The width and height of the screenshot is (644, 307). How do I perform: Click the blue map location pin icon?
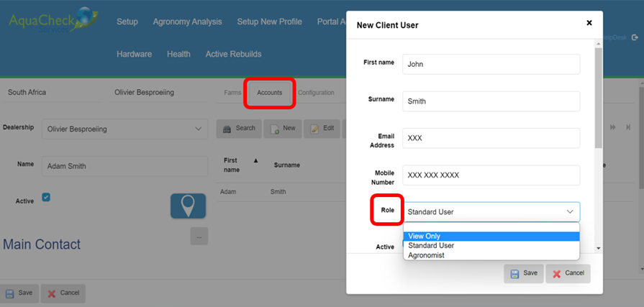coord(188,206)
